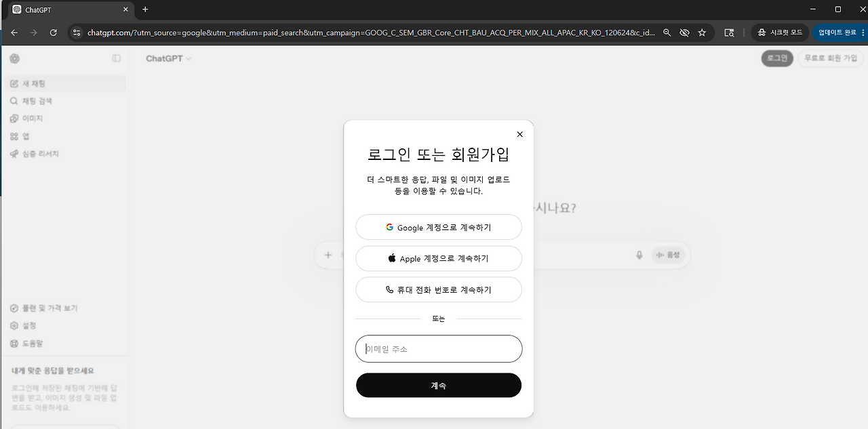Click the 또는 divider label

(439, 319)
